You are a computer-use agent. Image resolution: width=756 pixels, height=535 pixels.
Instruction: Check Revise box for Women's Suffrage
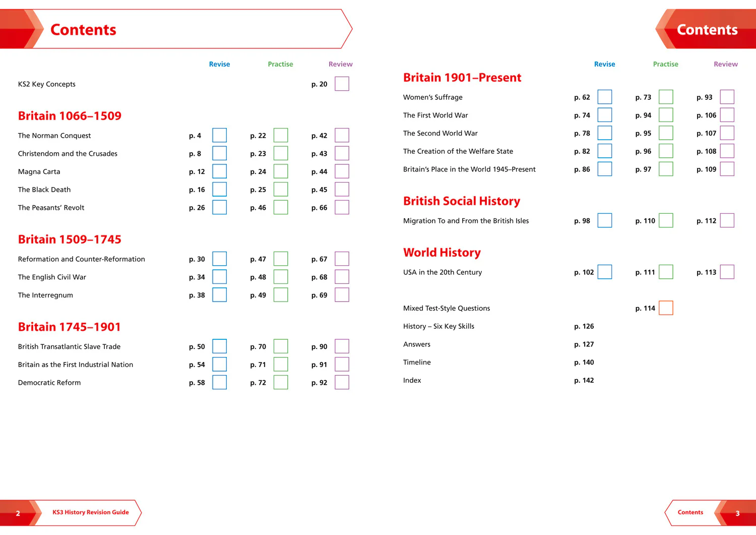coord(605,97)
